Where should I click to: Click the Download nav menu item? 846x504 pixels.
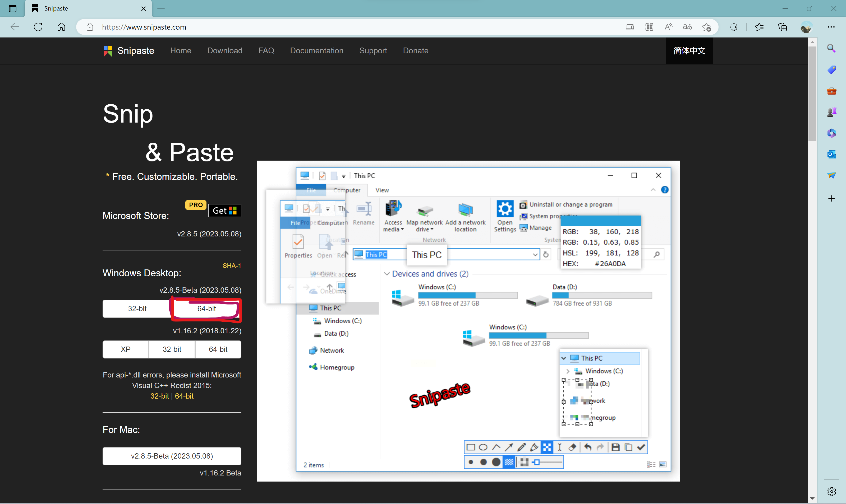pyautogui.click(x=225, y=51)
